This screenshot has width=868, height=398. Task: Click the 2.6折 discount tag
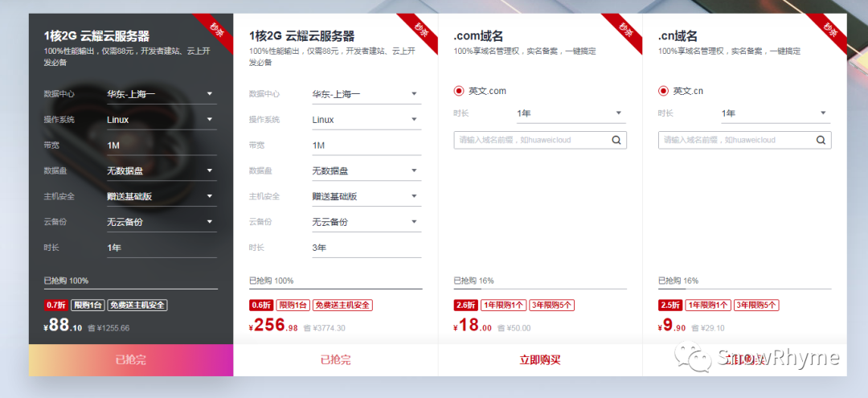pos(466,305)
